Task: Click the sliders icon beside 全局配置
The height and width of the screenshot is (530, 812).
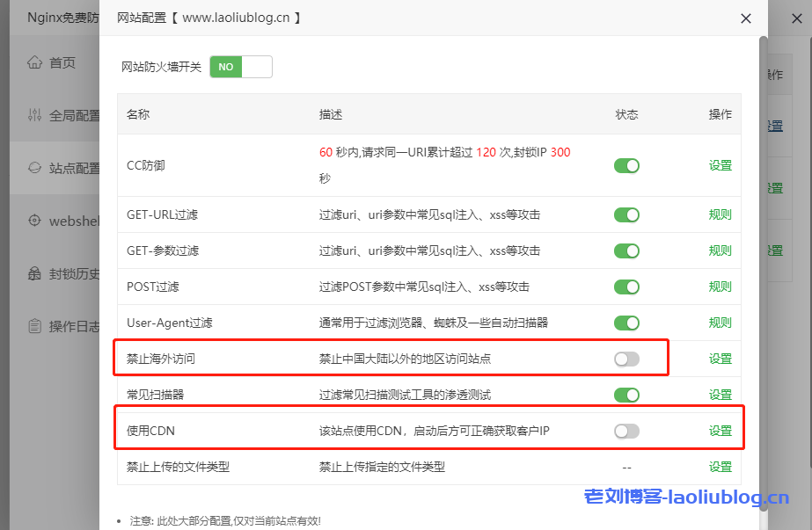Action: pyautogui.click(x=35, y=115)
